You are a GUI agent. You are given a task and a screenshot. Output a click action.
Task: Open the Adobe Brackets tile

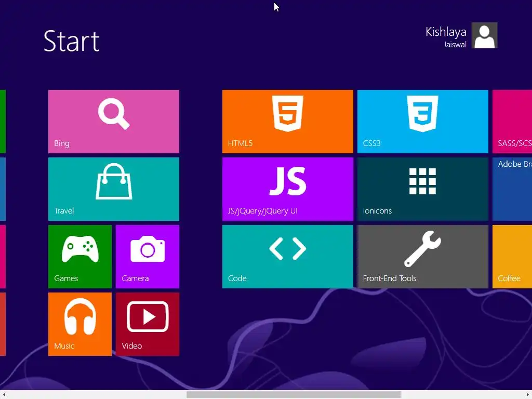click(x=512, y=189)
